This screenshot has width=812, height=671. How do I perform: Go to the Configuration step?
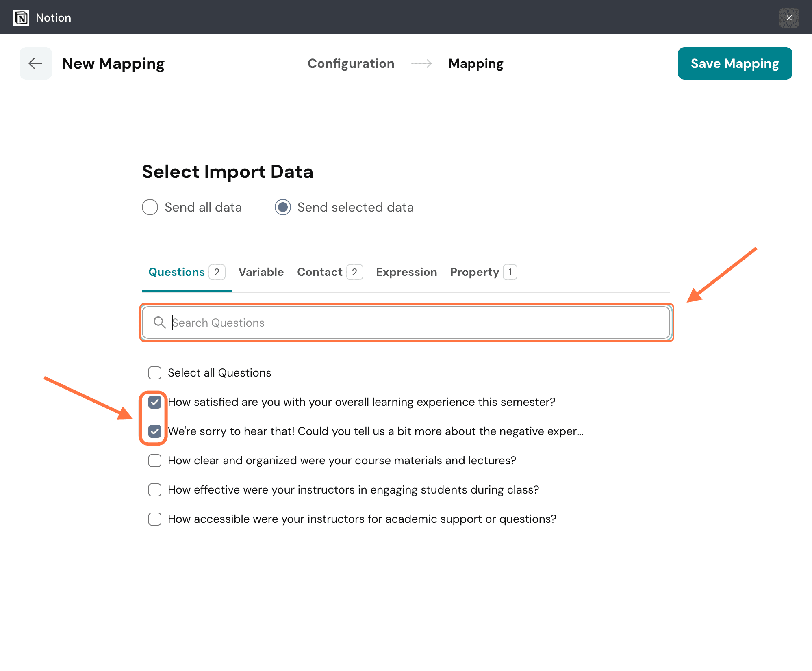coord(351,63)
